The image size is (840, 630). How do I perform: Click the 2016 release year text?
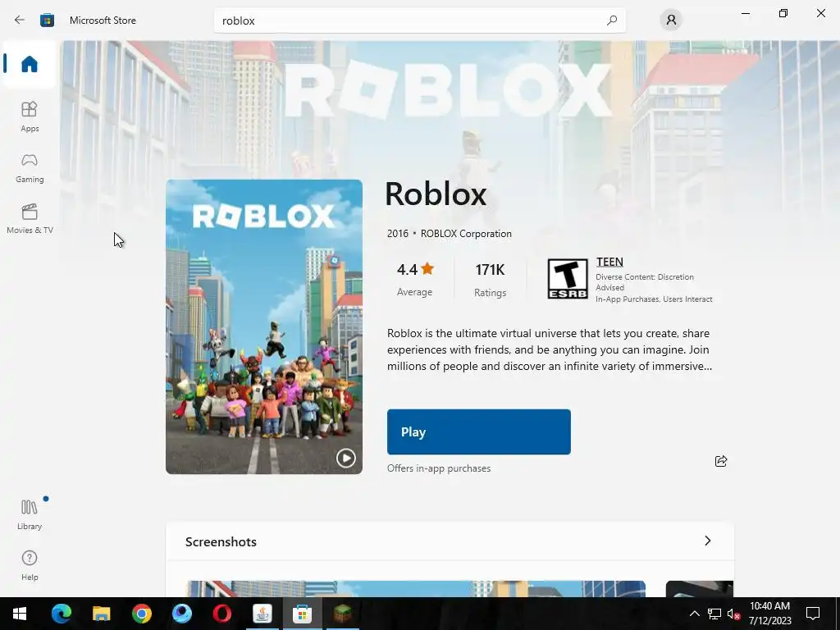[x=398, y=234]
